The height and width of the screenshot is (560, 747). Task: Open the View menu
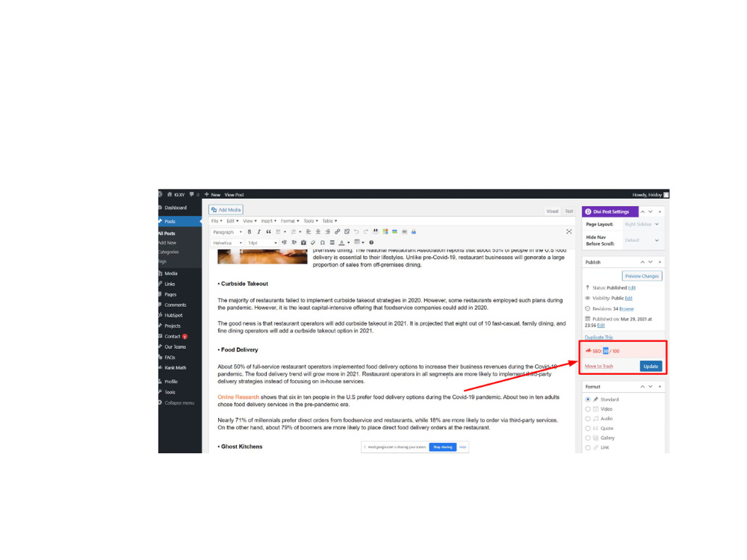coord(249,221)
